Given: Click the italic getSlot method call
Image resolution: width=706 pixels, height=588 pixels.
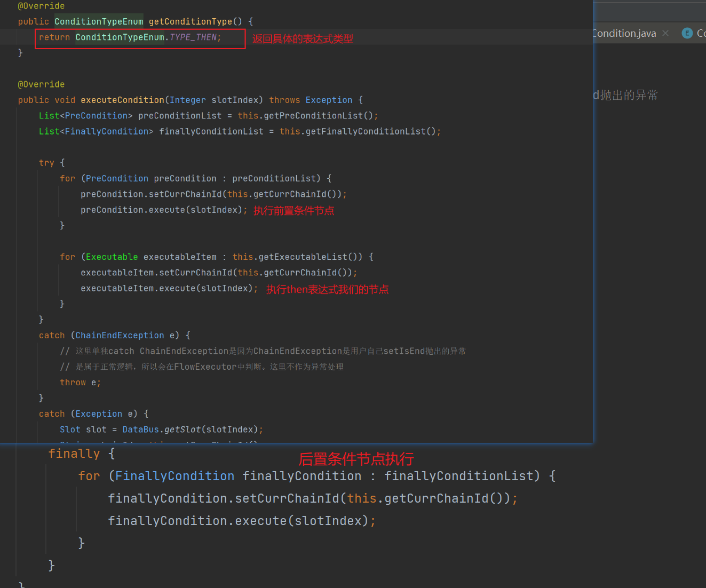Looking at the screenshot, I should coord(183,430).
